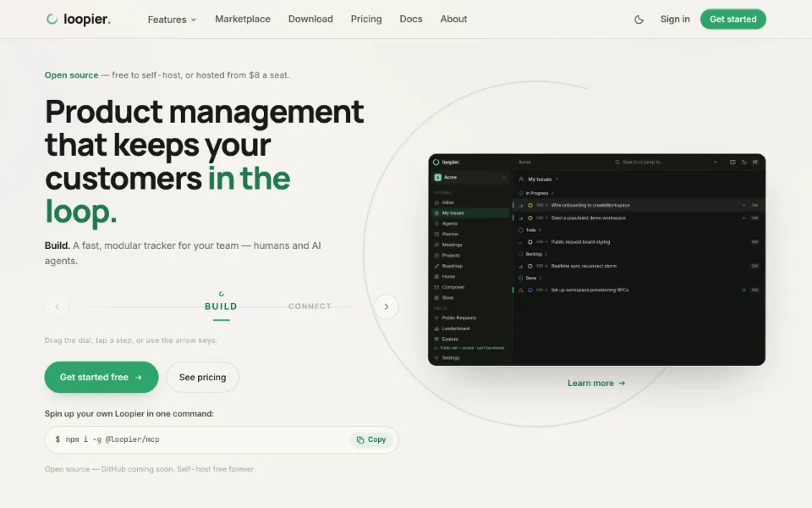Toggle dark mode with the moon icon
Screen dimensions: 812x508
tap(639, 19)
